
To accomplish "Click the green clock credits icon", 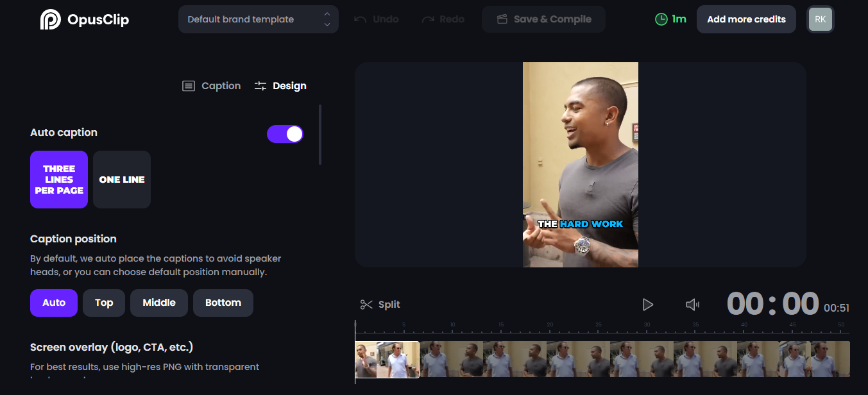I will click(661, 19).
